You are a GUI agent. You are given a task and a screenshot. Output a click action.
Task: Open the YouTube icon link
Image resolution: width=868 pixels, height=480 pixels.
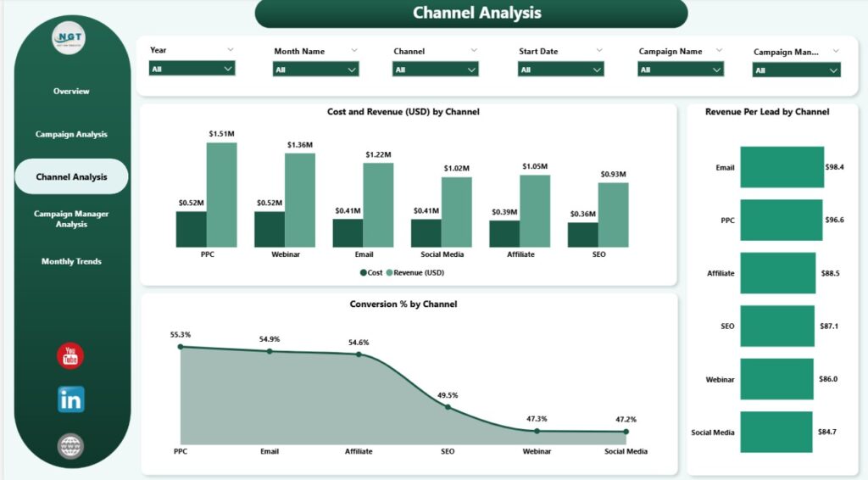coord(70,356)
